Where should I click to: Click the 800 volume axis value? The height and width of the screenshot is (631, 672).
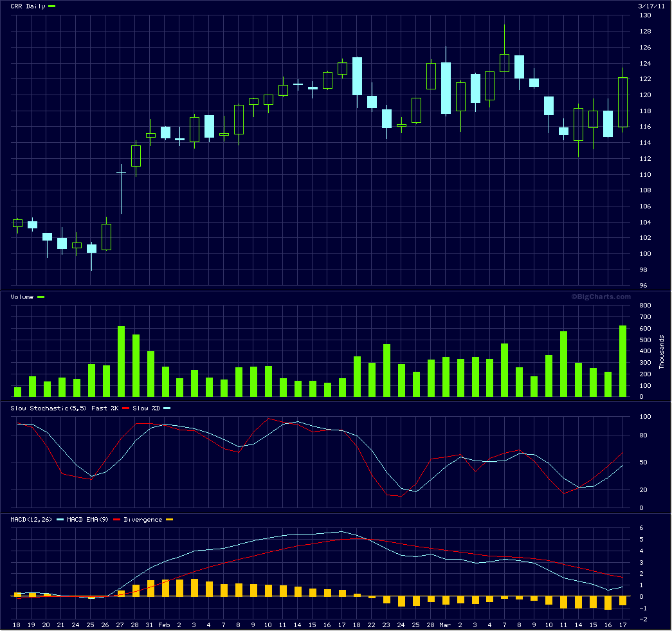click(645, 306)
